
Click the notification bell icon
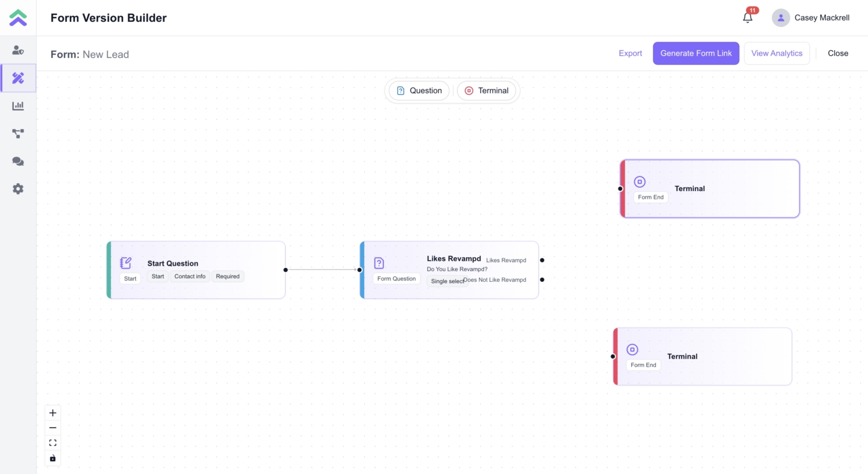tap(747, 18)
